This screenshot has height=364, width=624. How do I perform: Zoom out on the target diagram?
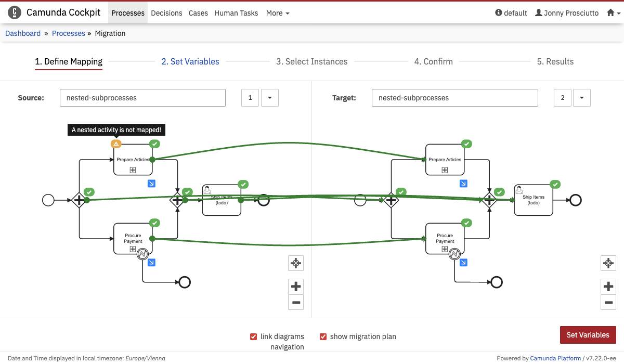608,302
